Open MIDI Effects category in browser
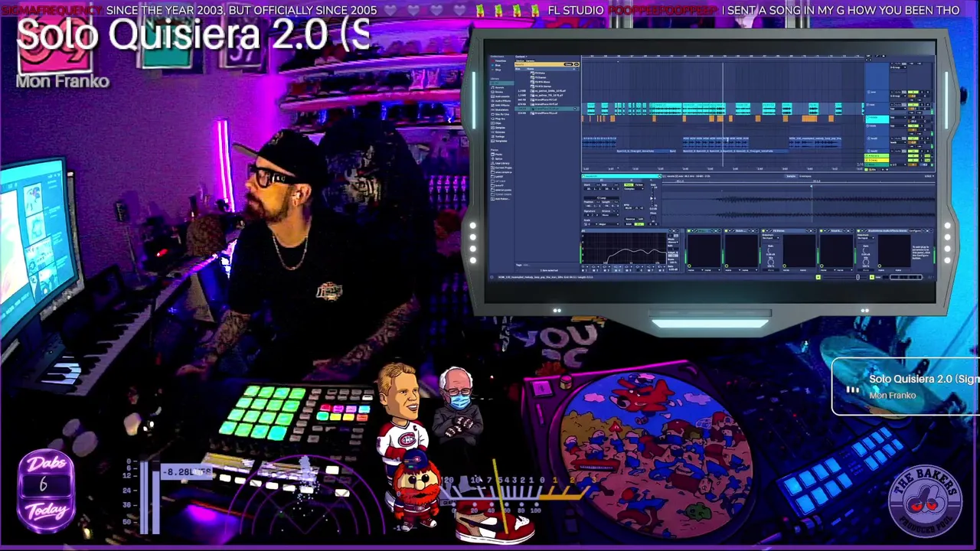The width and height of the screenshot is (980, 551). pos(501,106)
